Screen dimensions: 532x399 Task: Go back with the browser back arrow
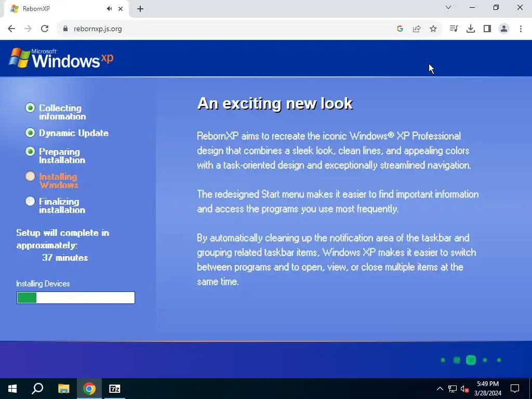pyautogui.click(x=11, y=29)
